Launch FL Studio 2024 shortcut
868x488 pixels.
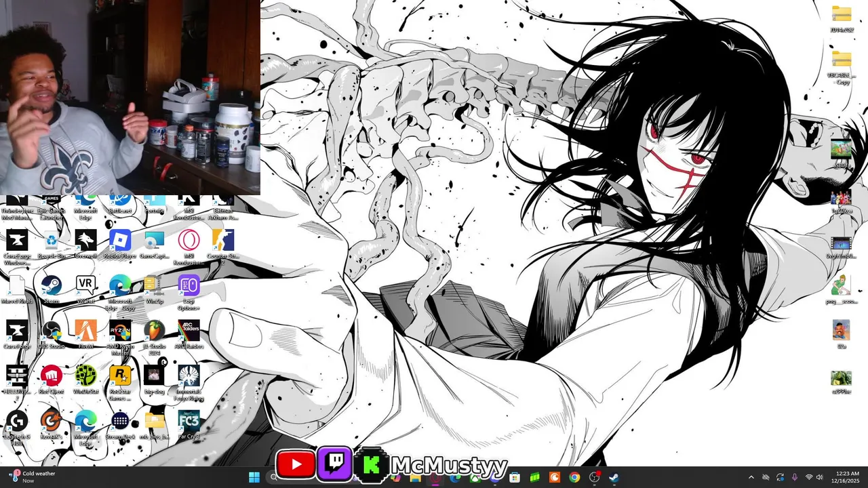(155, 337)
